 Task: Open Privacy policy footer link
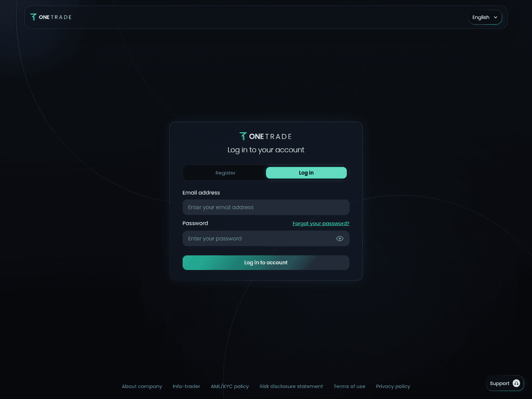[x=393, y=387]
